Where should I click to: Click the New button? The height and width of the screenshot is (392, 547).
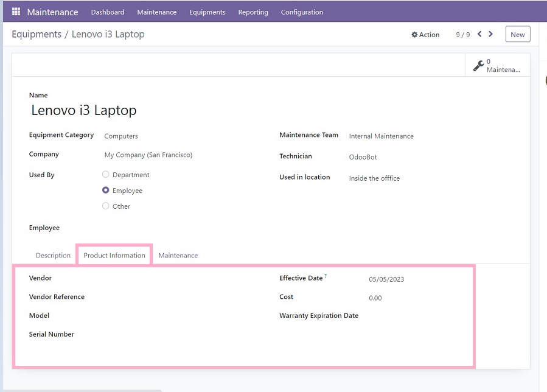pos(518,34)
